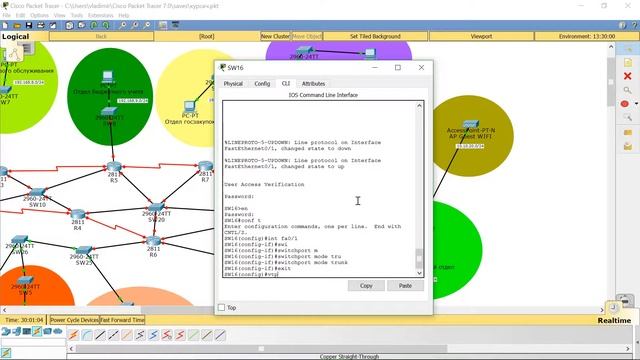Image resolution: width=640 pixels, height=360 pixels.
Task: Select the Network Devices category icon
Action: click(6, 331)
